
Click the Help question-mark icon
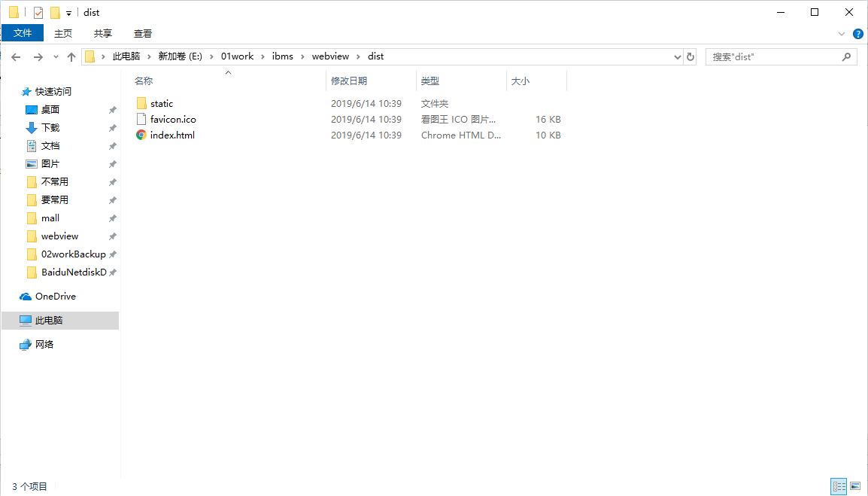858,33
